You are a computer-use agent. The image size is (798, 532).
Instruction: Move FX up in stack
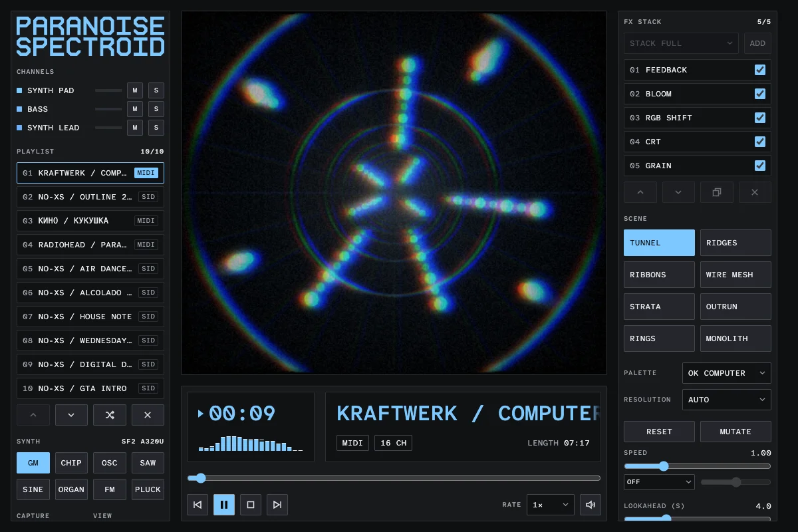[640, 192]
